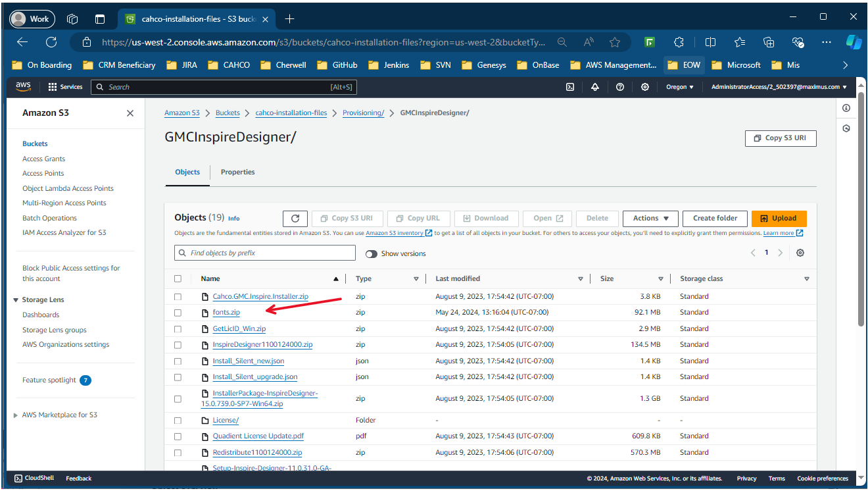Collapse the Storage Lens section

(16, 300)
